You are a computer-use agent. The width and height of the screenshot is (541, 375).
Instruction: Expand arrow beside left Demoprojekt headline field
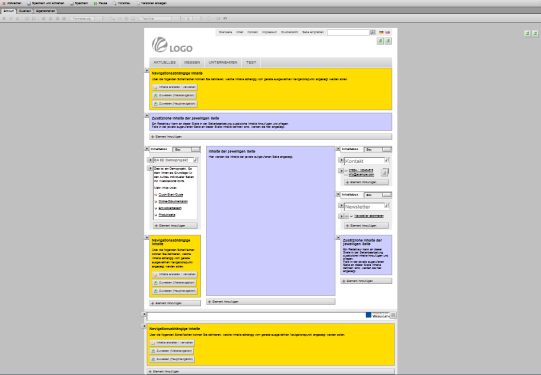[x=150, y=160]
